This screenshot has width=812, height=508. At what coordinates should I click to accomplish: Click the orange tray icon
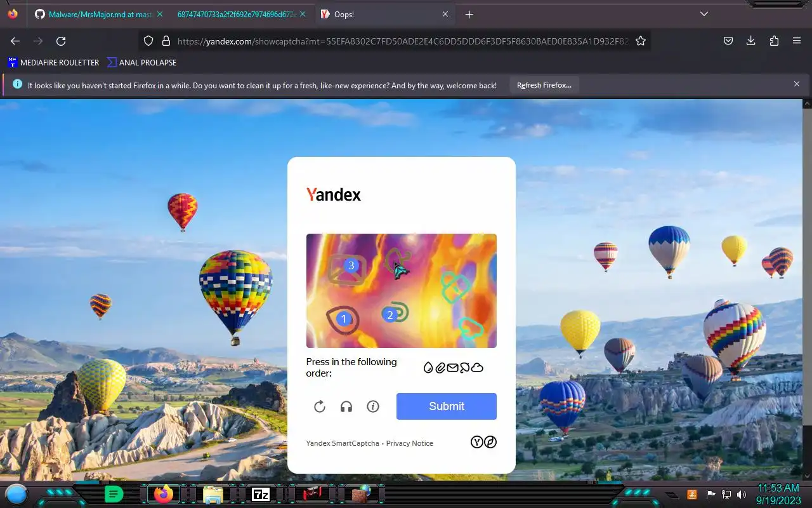click(x=692, y=494)
